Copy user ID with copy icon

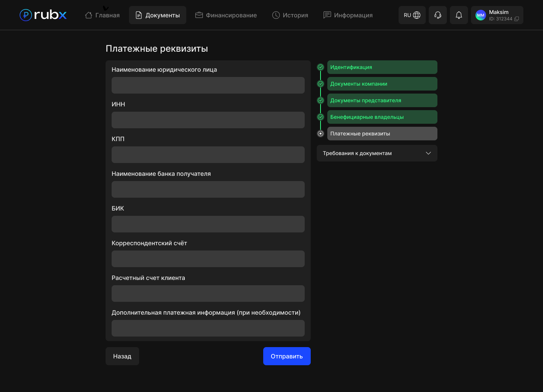point(517,19)
